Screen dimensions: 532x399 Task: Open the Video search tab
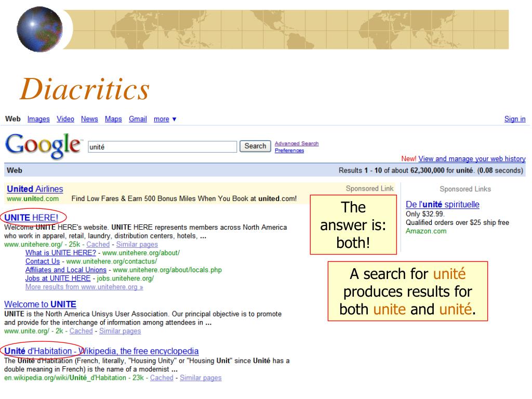(x=65, y=119)
